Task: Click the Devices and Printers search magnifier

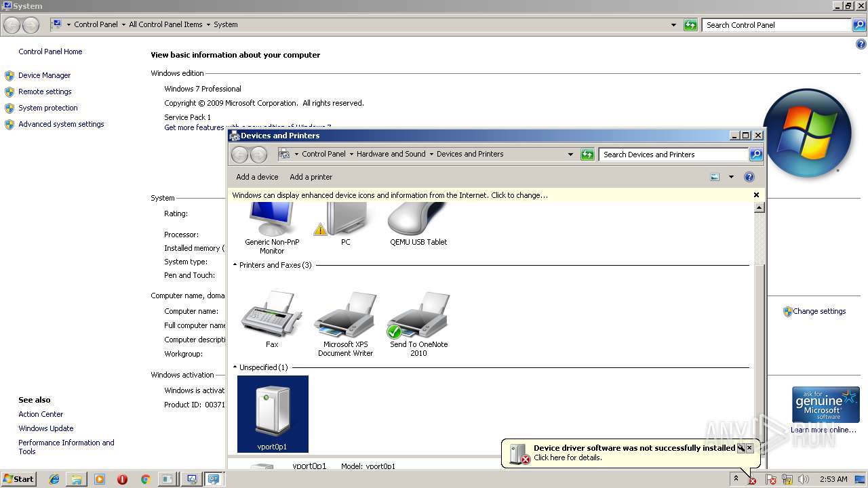Action: (x=756, y=155)
